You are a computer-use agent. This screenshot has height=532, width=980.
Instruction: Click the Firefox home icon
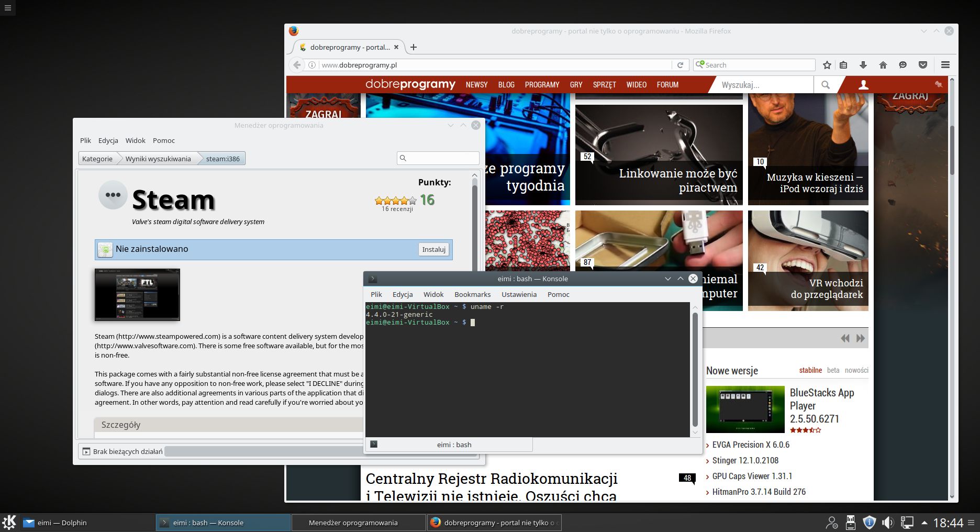pyautogui.click(x=883, y=65)
